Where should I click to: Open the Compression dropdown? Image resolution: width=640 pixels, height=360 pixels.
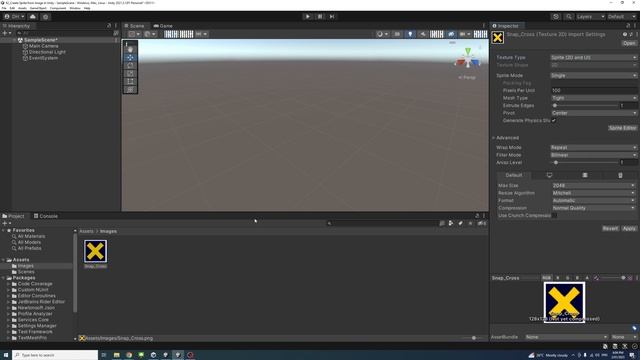[593, 208]
